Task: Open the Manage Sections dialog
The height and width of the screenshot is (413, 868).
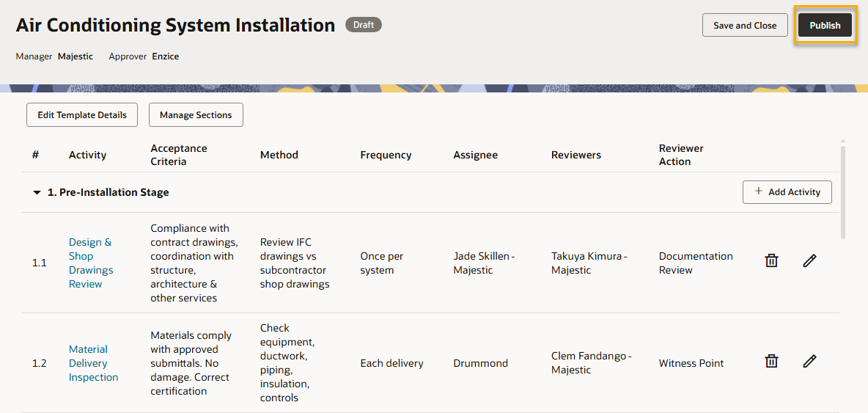Action: coord(196,115)
